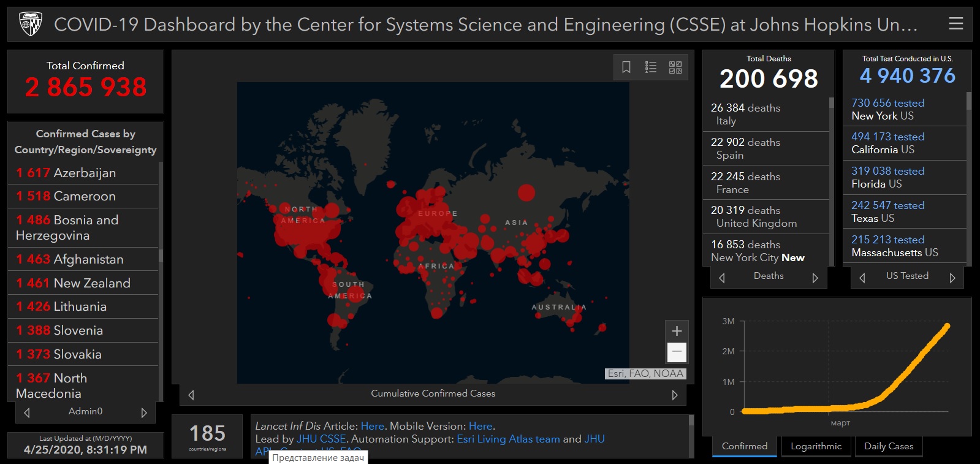Click the orange confirmed cases curve endpoint

coord(947,326)
